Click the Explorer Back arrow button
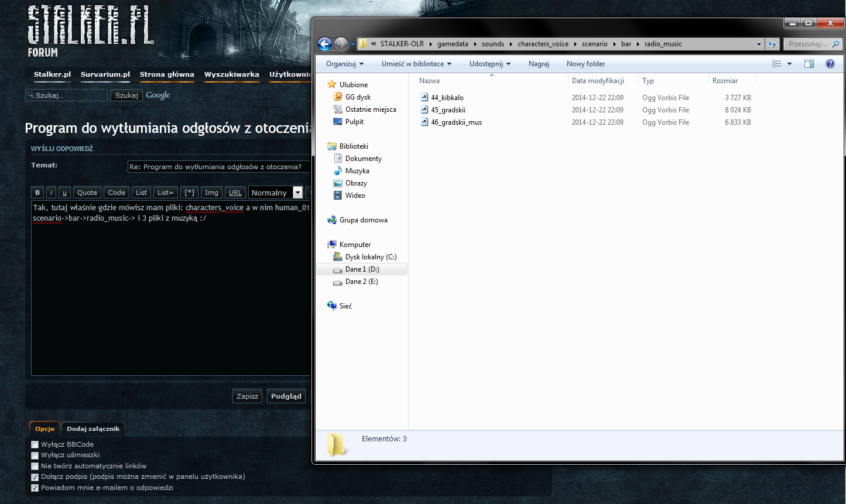Image resolution: width=846 pixels, height=504 pixels. pos(324,44)
